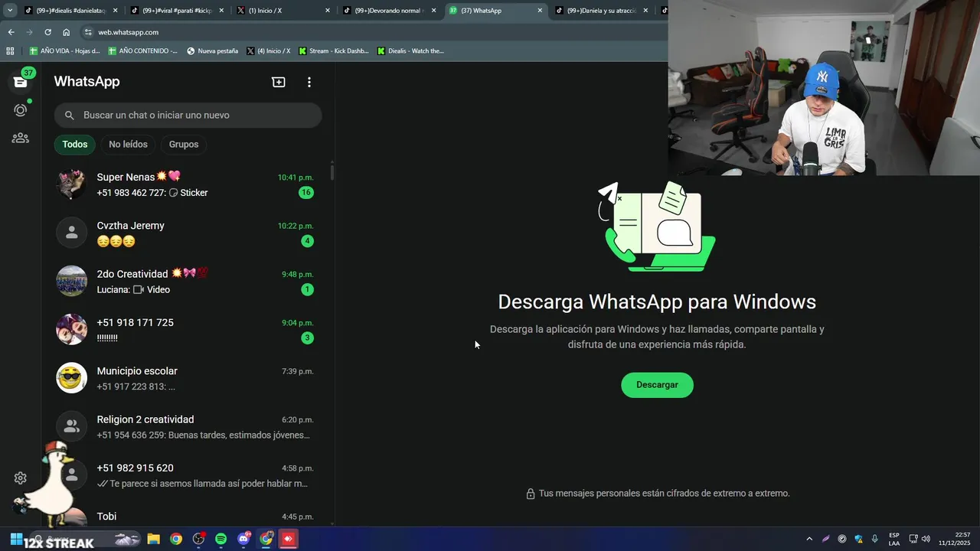The image size is (980, 551).
Task: Open AÑO CONTENIDO bookmark
Action: tap(142, 51)
